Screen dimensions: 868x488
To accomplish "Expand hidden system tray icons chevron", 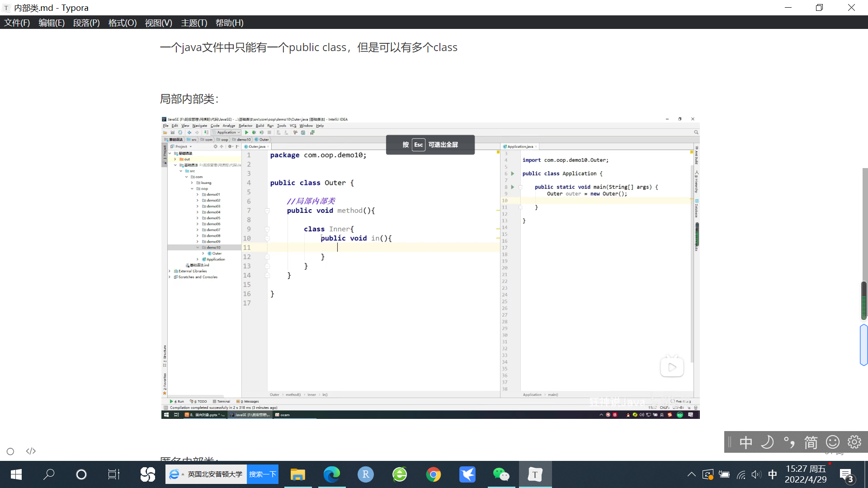I will click(x=691, y=474).
